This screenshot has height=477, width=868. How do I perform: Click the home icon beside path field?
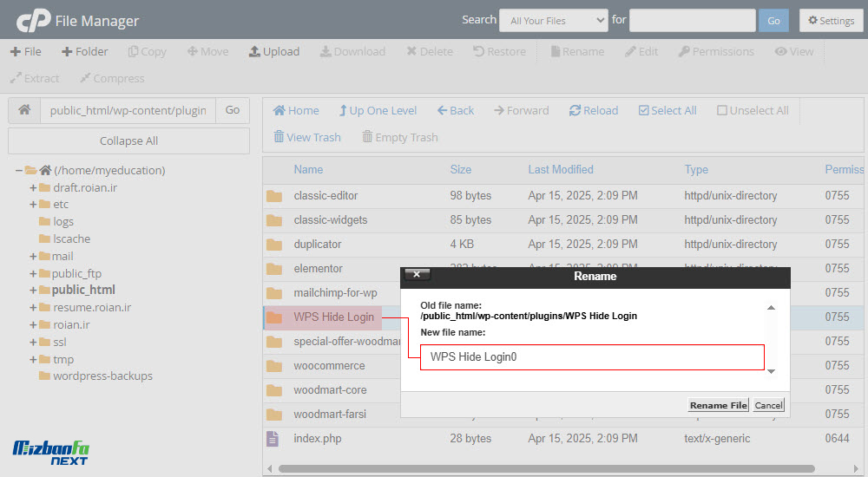tap(24, 110)
